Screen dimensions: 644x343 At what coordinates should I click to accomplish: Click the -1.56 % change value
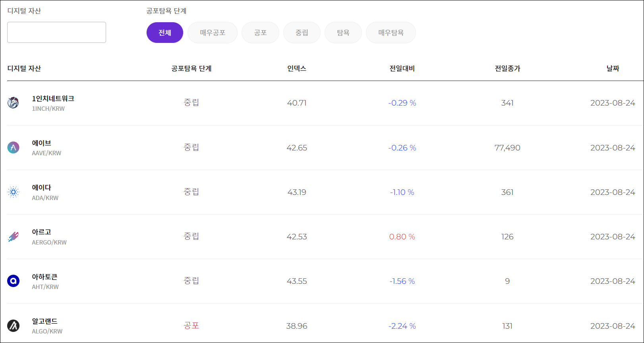402,281
